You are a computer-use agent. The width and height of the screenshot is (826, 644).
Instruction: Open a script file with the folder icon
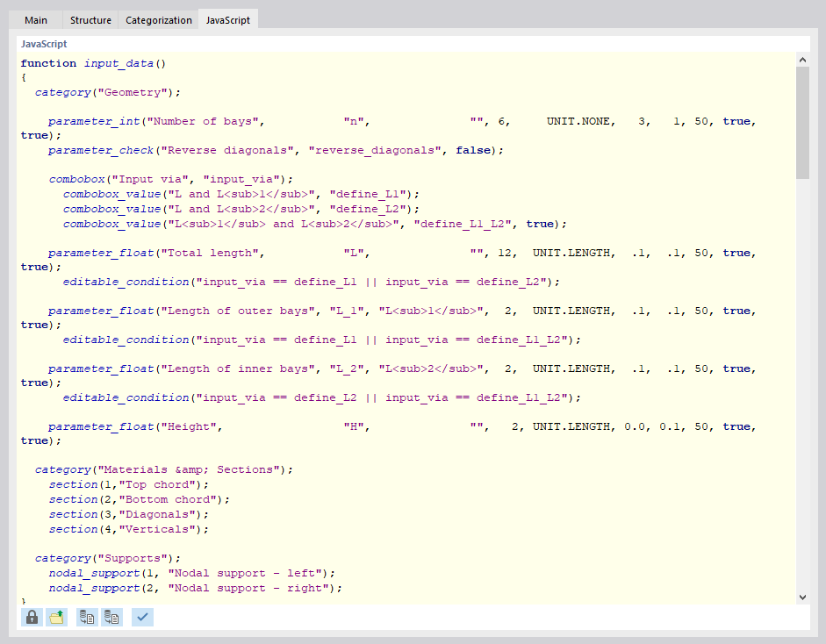click(57, 617)
